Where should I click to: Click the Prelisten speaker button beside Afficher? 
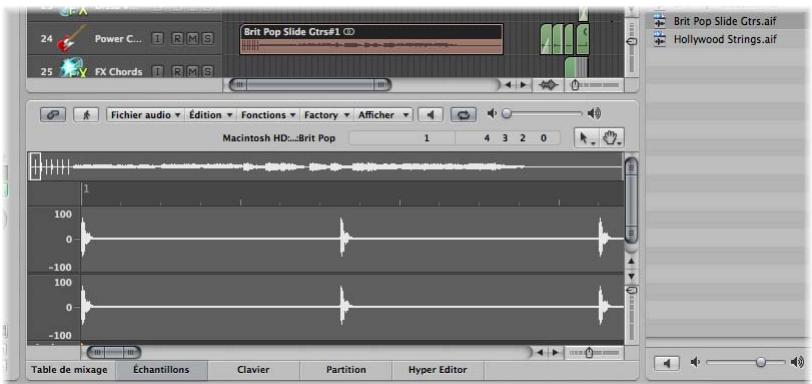pyautogui.click(x=430, y=115)
